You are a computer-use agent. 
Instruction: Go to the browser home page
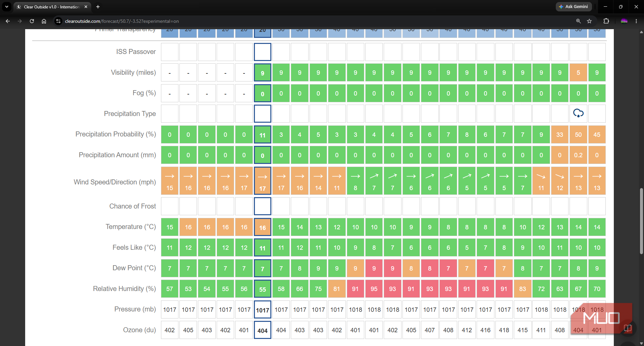(44, 21)
